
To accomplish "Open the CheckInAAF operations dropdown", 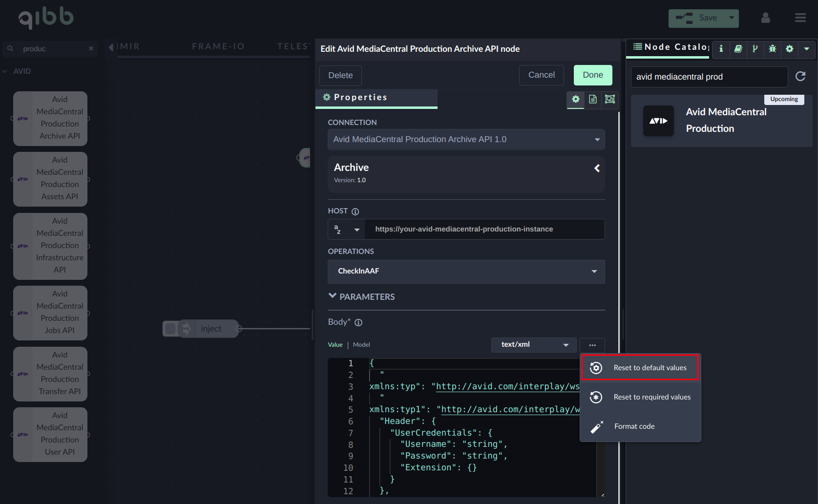I will click(x=466, y=272).
